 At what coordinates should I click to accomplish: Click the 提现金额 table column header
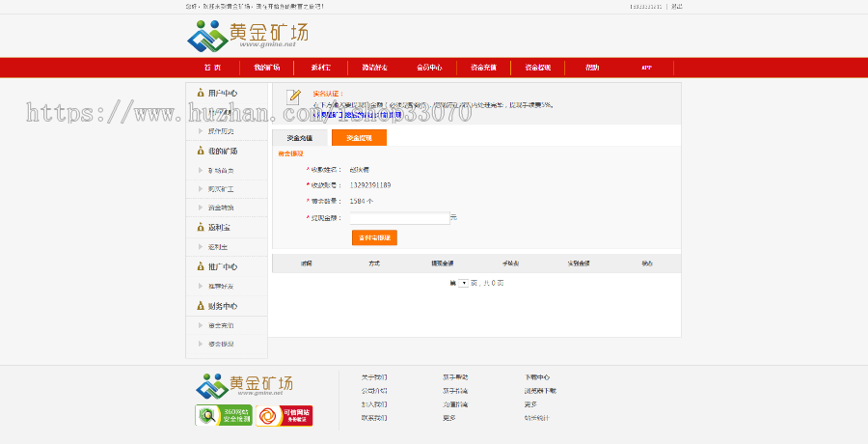tap(443, 264)
